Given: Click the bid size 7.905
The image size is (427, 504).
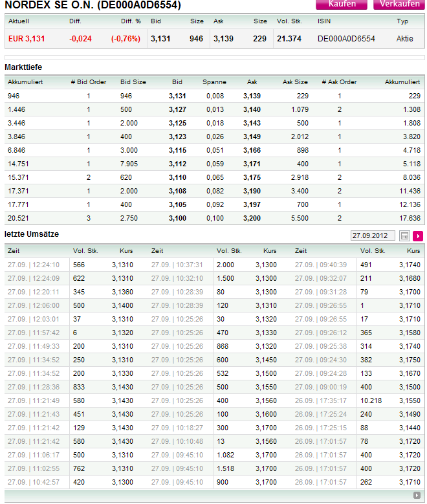Looking at the screenshot, I should pyautogui.click(x=129, y=164).
